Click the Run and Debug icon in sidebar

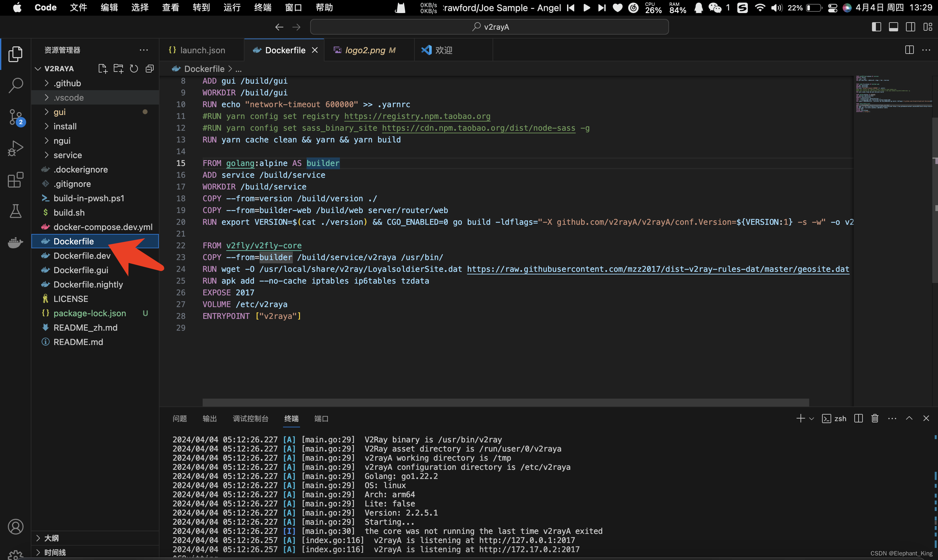[15, 148]
